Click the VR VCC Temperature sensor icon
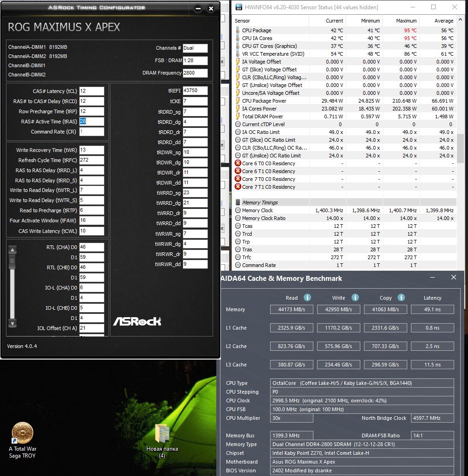468x476 pixels. pyautogui.click(x=237, y=54)
